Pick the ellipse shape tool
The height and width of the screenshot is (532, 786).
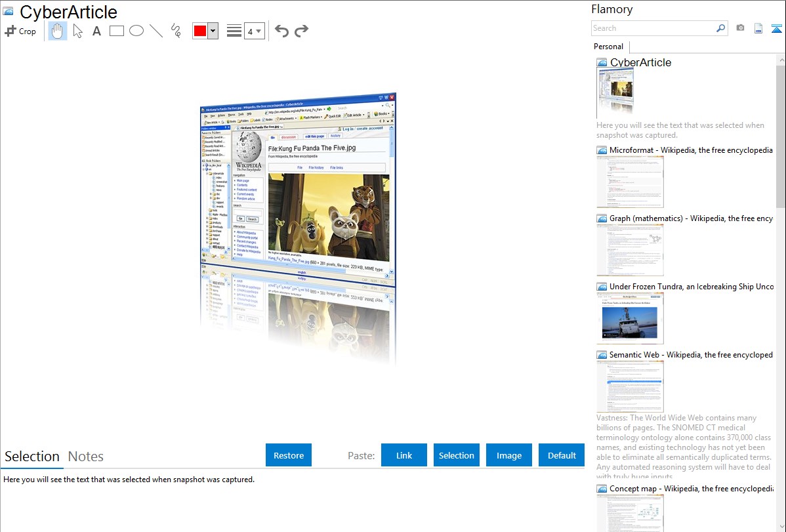[x=136, y=31]
